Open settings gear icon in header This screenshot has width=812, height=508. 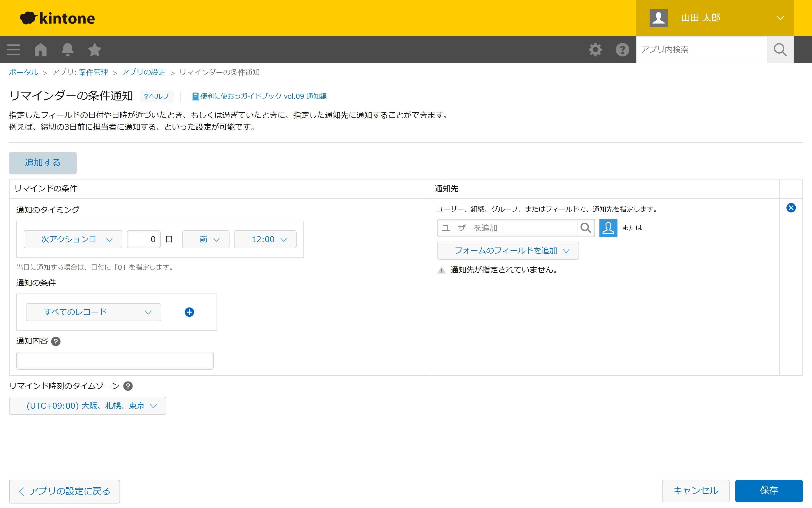pos(595,49)
